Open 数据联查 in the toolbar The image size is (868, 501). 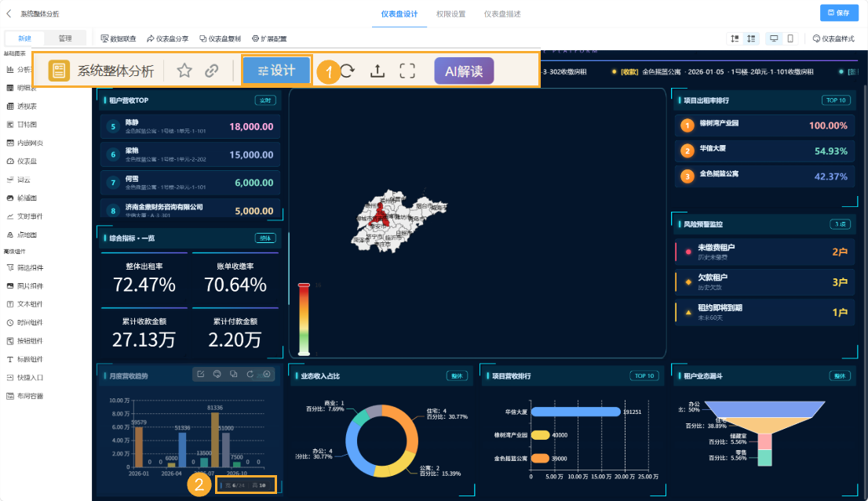tap(119, 38)
